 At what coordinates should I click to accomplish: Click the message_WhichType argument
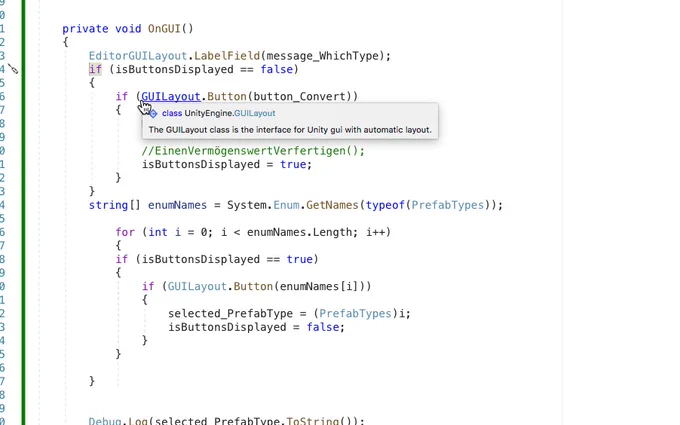click(x=323, y=56)
